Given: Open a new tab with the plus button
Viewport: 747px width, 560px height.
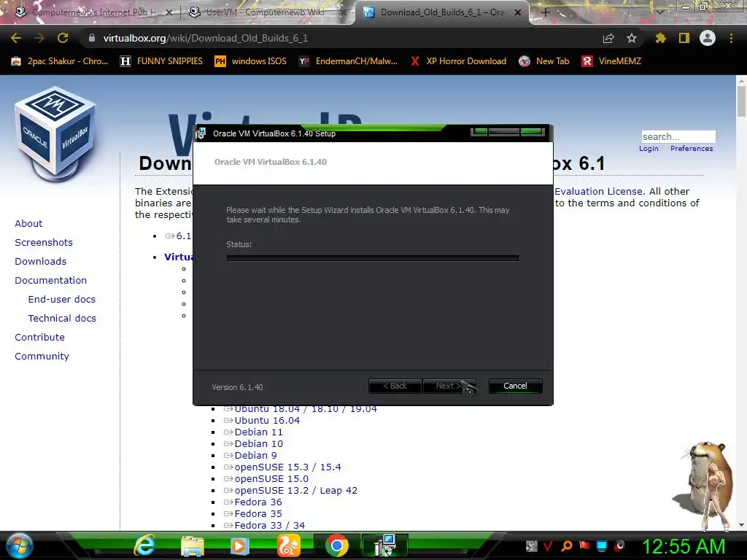Looking at the screenshot, I should (x=546, y=12).
